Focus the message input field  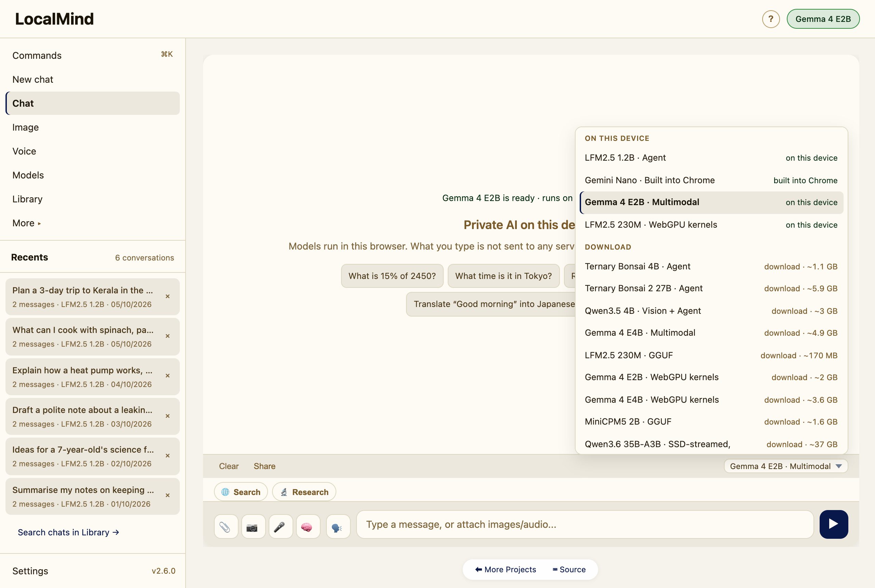[x=585, y=524]
